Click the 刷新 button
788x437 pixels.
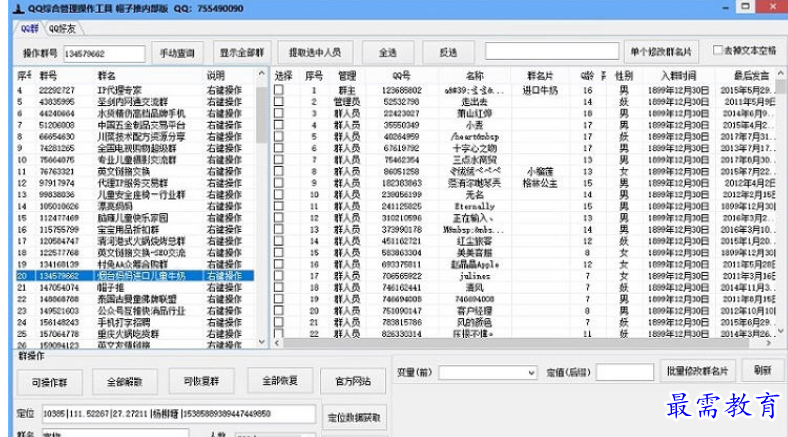point(762,371)
